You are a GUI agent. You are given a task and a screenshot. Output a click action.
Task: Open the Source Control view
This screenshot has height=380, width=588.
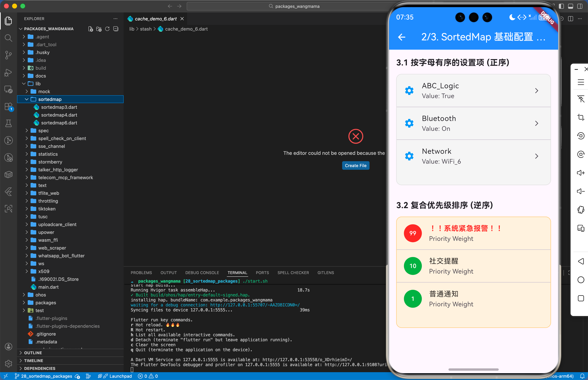pos(8,55)
